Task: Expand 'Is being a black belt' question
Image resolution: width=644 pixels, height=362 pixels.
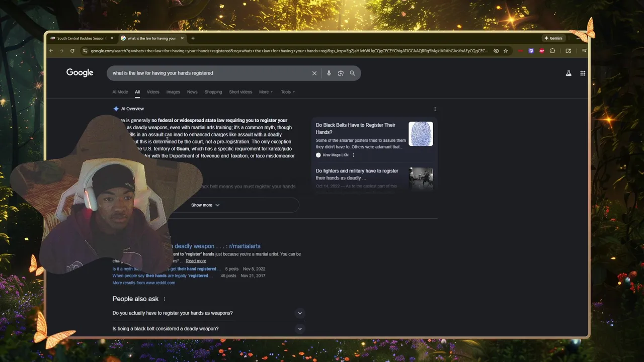Action: (208, 329)
